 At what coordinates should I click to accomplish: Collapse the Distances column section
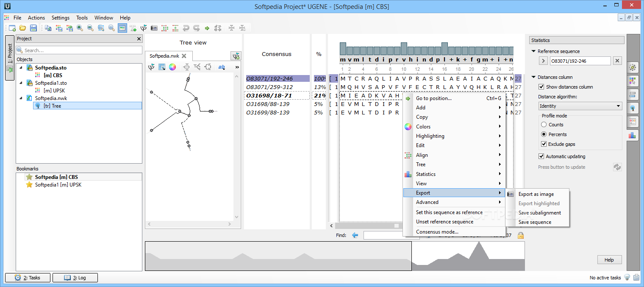[x=533, y=77]
